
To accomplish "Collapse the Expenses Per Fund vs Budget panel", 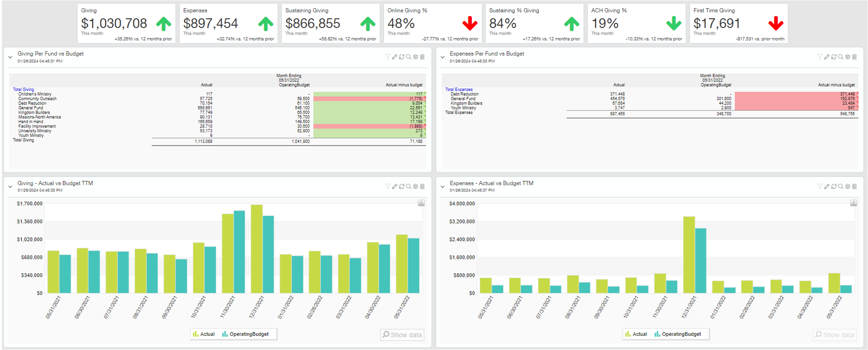I will point(443,57).
